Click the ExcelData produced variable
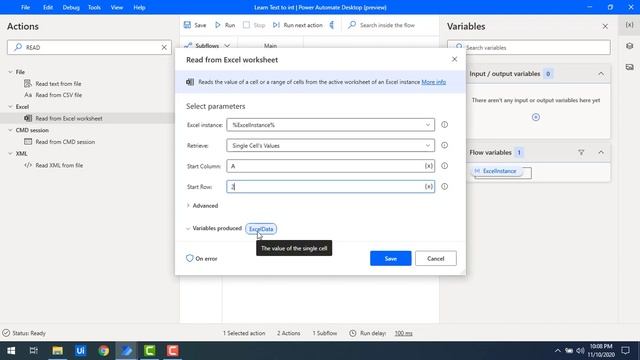This screenshot has height=360, width=640. (261, 229)
